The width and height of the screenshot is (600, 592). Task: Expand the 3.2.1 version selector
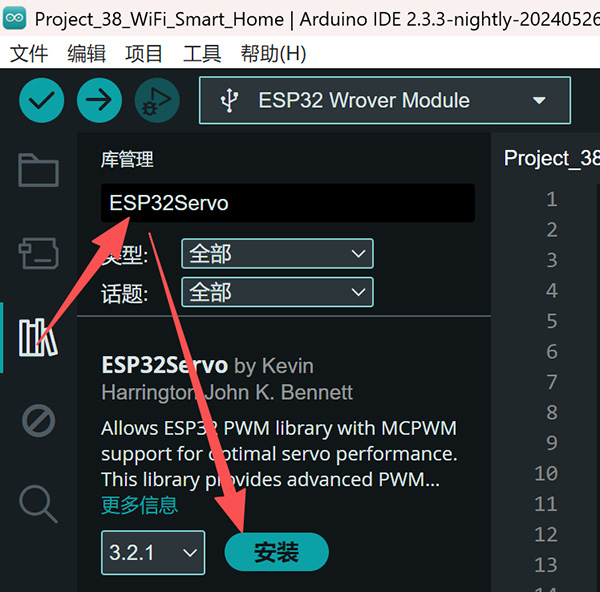coord(153,553)
